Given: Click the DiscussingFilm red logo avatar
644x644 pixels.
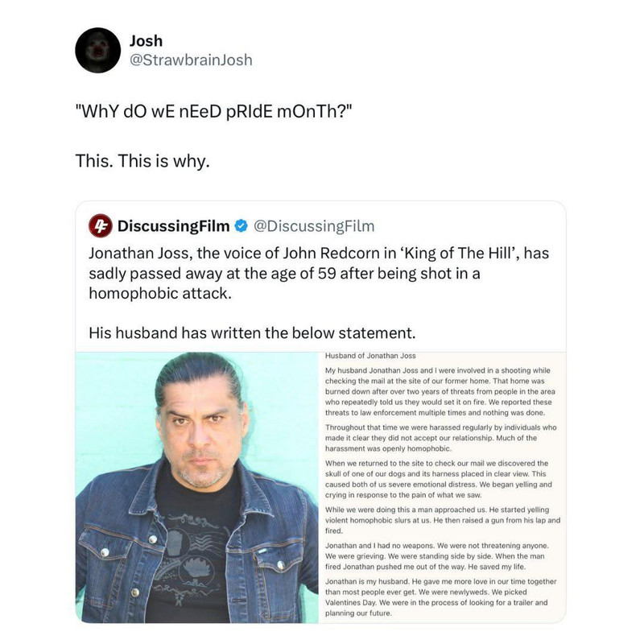Looking at the screenshot, I should [101, 226].
